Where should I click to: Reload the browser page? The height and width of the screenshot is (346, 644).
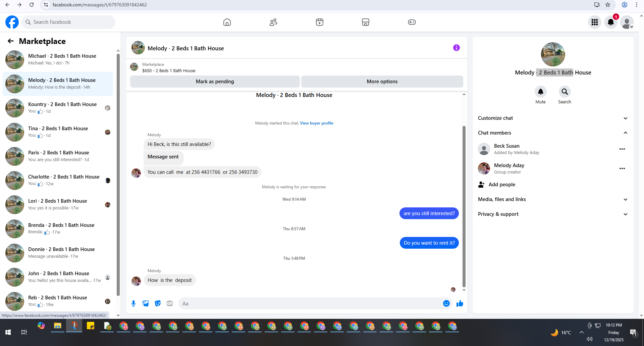(x=32, y=5)
